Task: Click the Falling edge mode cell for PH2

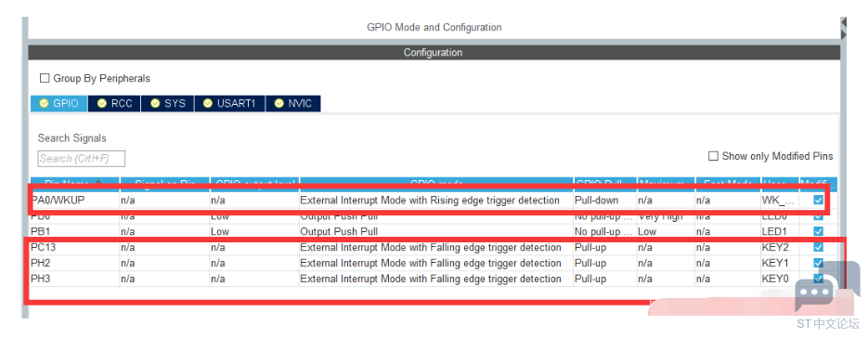Action: pos(435,263)
